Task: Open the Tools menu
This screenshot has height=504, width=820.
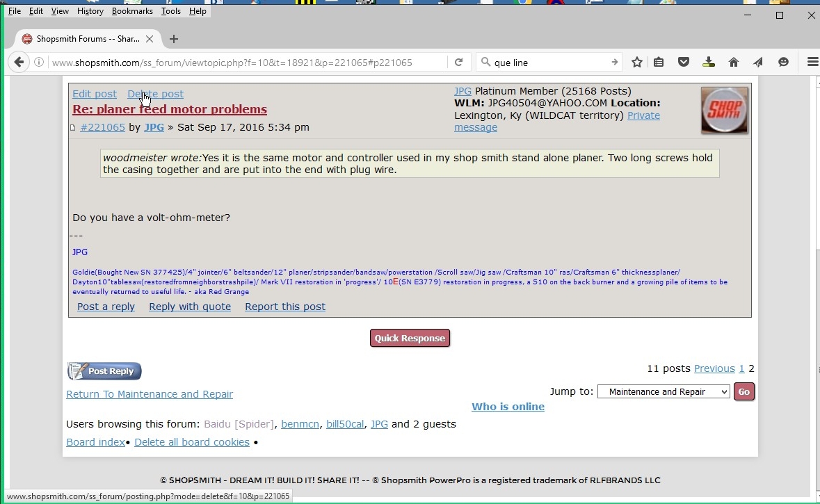Action: click(170, 11)
